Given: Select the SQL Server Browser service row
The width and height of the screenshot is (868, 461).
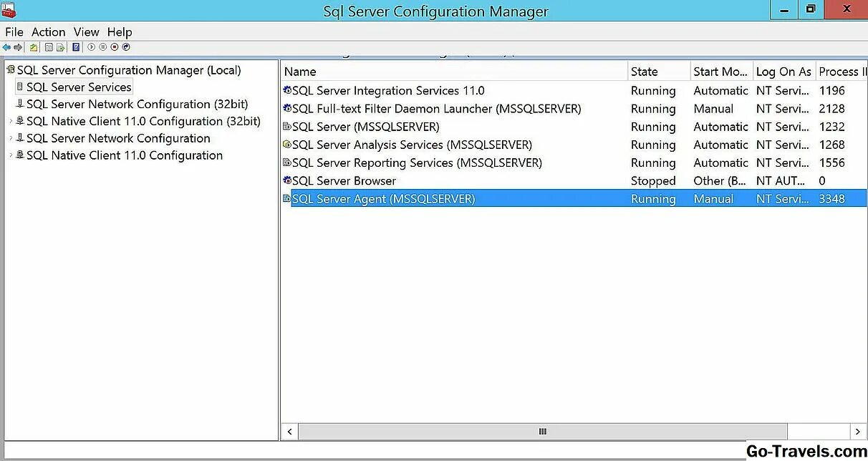Looking at the screenshot, I should point(344,181).
